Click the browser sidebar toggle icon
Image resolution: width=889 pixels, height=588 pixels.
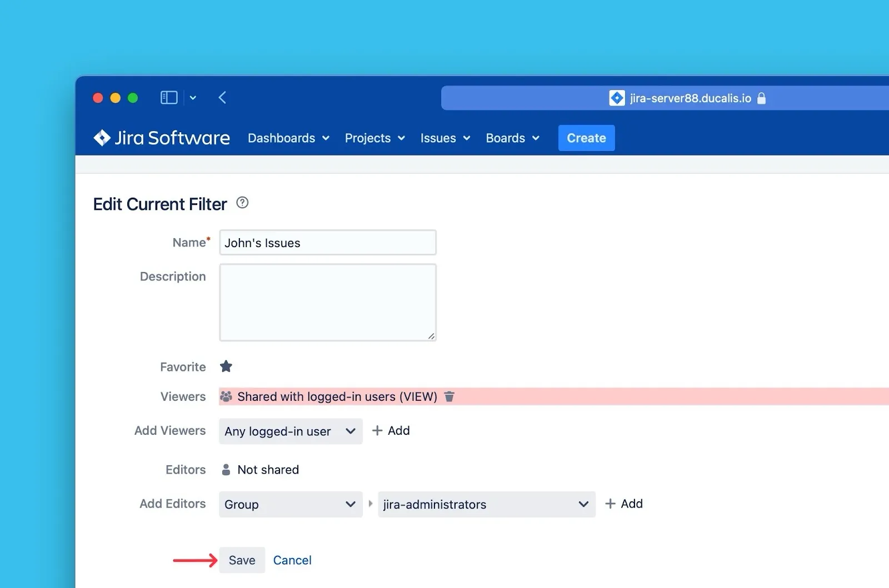click(169, 98)
